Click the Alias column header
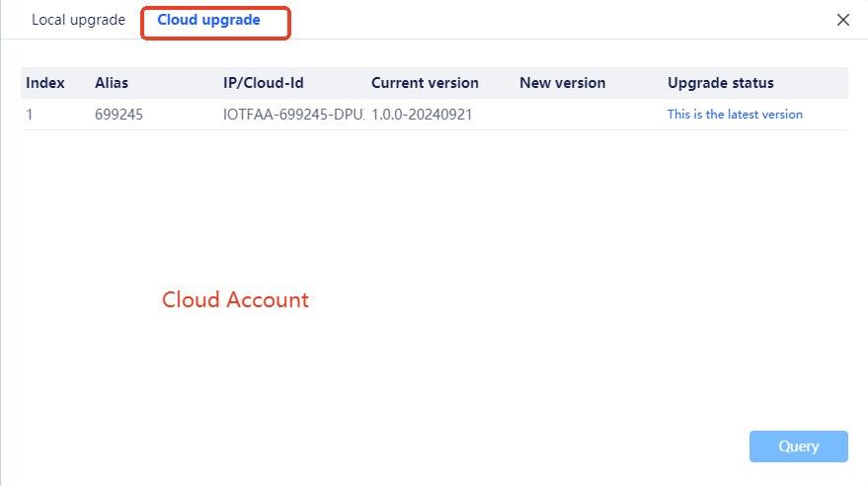Image resolution: width=868 pixels, height=486 pixels. tap(112, 83)
